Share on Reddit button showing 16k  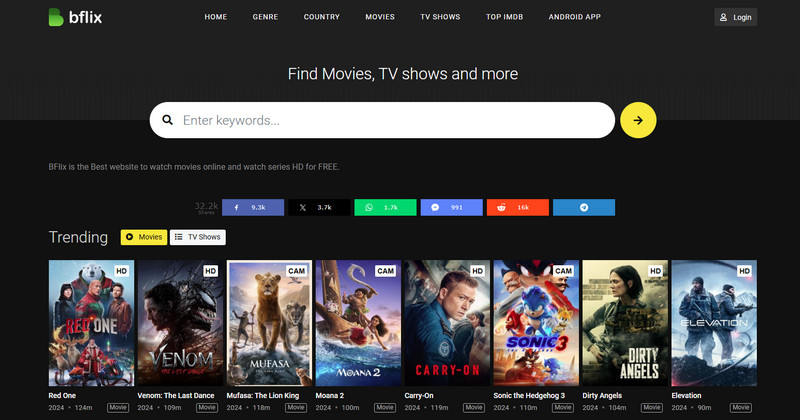[518, 207]
